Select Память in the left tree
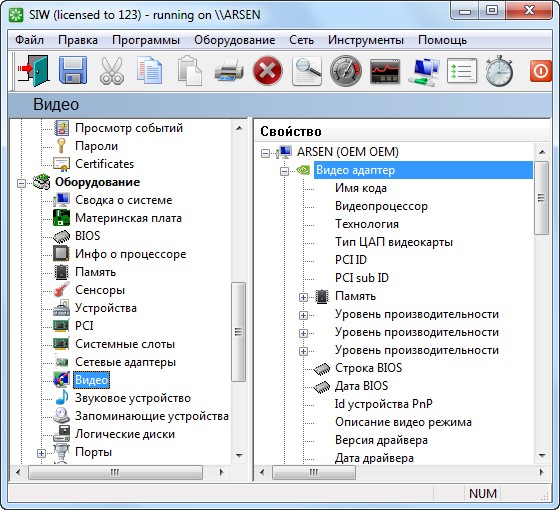The width and height of the screenshot is (560, 510). [x=95, y=272]
